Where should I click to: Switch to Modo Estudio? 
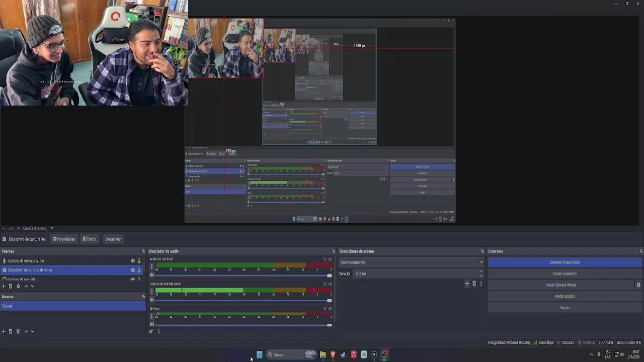click(565, 296)
